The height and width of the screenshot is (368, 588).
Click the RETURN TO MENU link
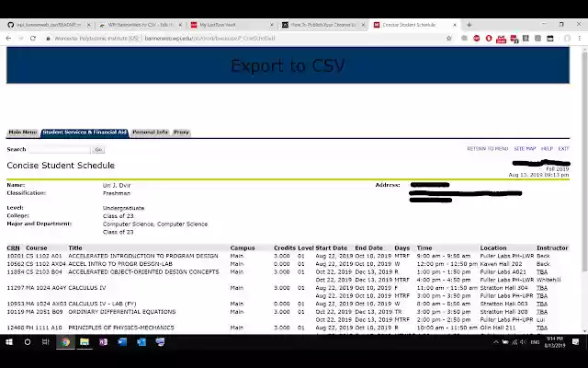click(488, 149)
